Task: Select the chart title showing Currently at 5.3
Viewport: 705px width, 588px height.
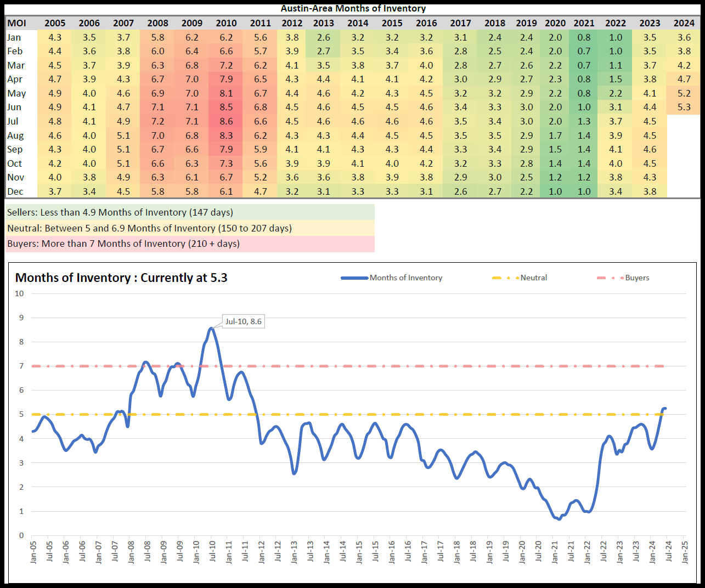Action: [121, 278]
